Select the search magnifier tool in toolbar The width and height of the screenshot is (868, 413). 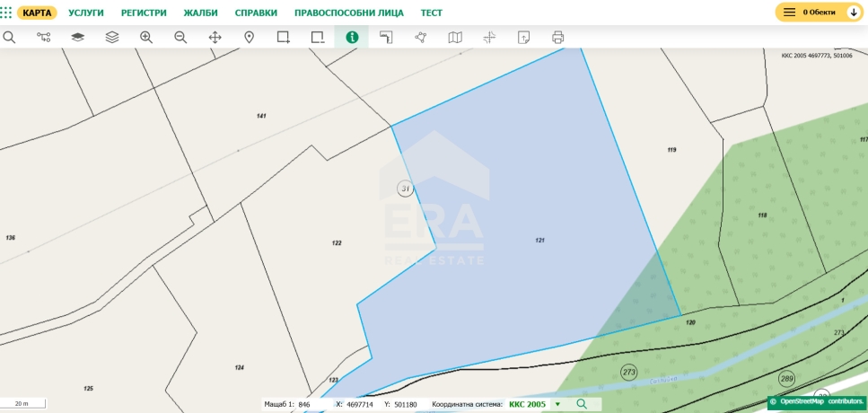[x=9, y=37]
